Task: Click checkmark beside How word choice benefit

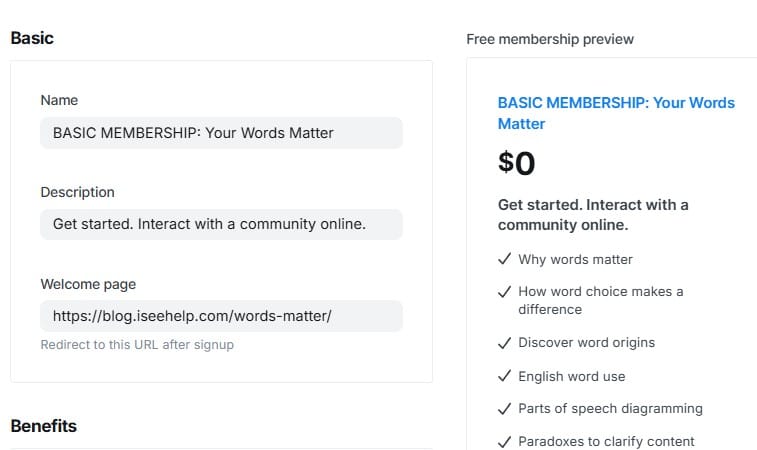Action: [505, 292]
